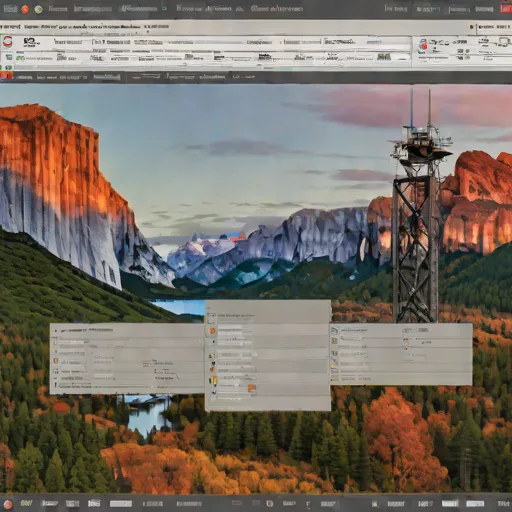
Task: Click the green icon in the right floating panel
Action: click(x=334, y=341)
